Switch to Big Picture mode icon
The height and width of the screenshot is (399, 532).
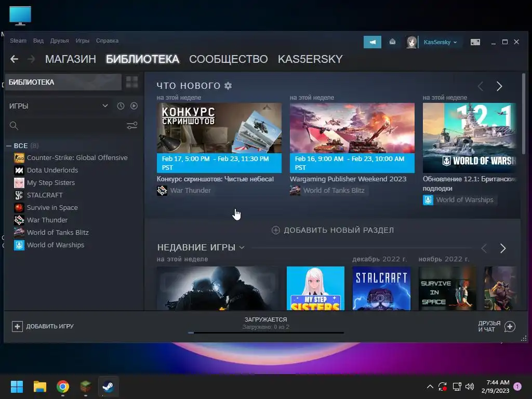click(475, 42)
